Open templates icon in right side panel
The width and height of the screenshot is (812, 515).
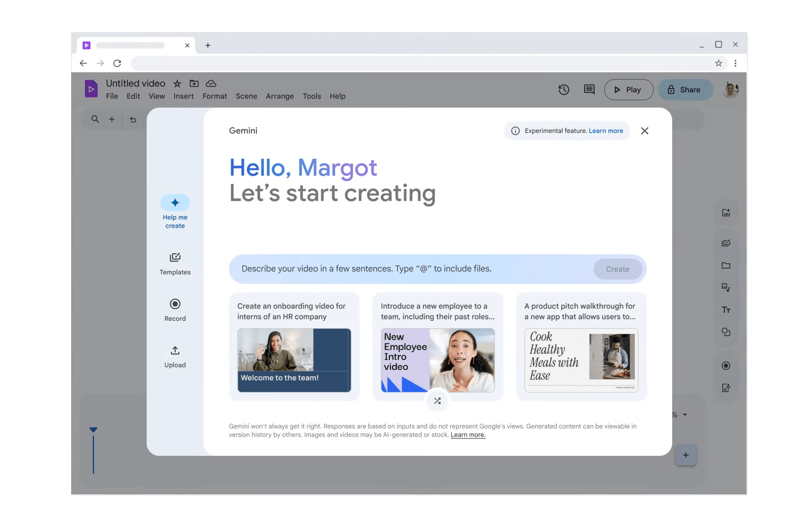(726, 243)
